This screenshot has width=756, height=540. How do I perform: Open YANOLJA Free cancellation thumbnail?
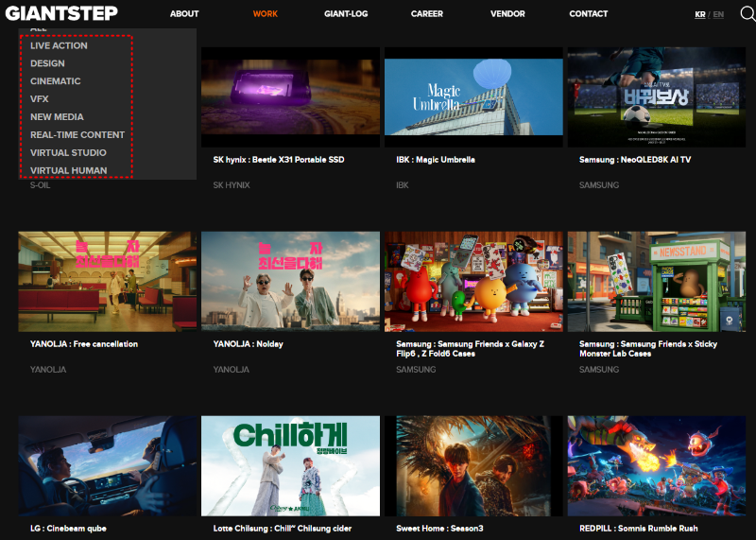click(107, 281)
